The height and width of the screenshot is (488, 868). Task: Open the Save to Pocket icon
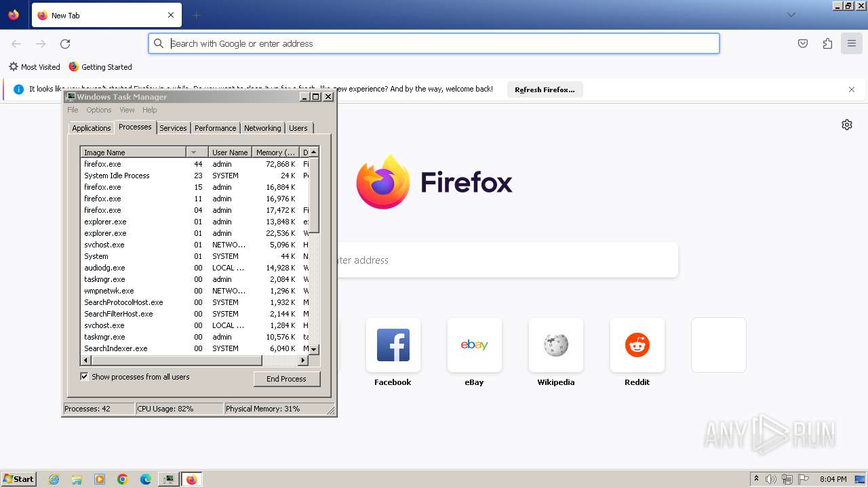pyautogui.click(x=803, y=44)
